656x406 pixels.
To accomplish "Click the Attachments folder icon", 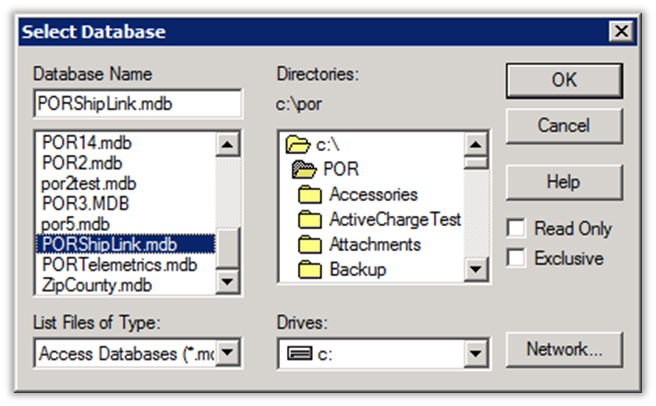I will pos(311,244).
